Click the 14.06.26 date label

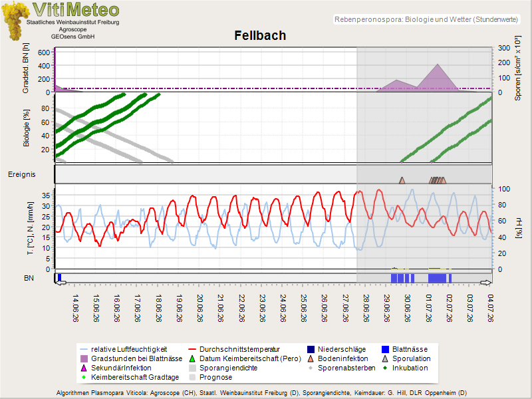point(75,308)
